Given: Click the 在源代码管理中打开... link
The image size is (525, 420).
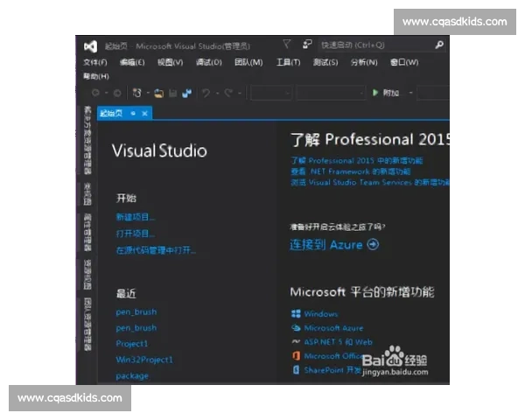Looking at the screenshot, I should 156,250.
